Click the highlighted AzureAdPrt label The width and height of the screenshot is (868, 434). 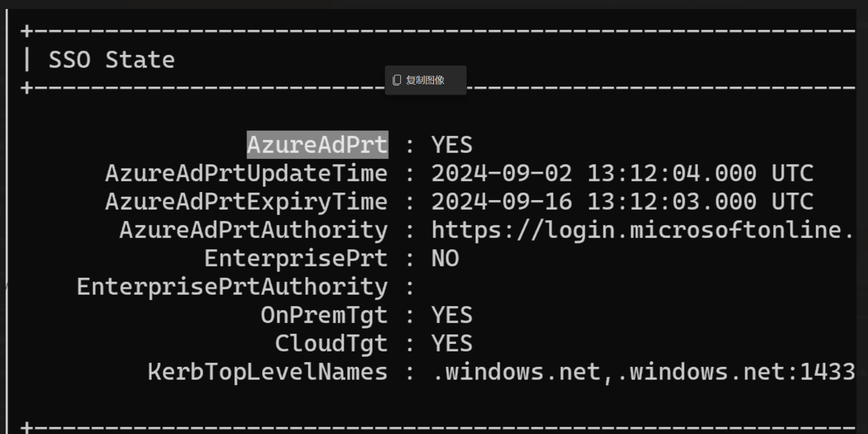pos(317,144)
